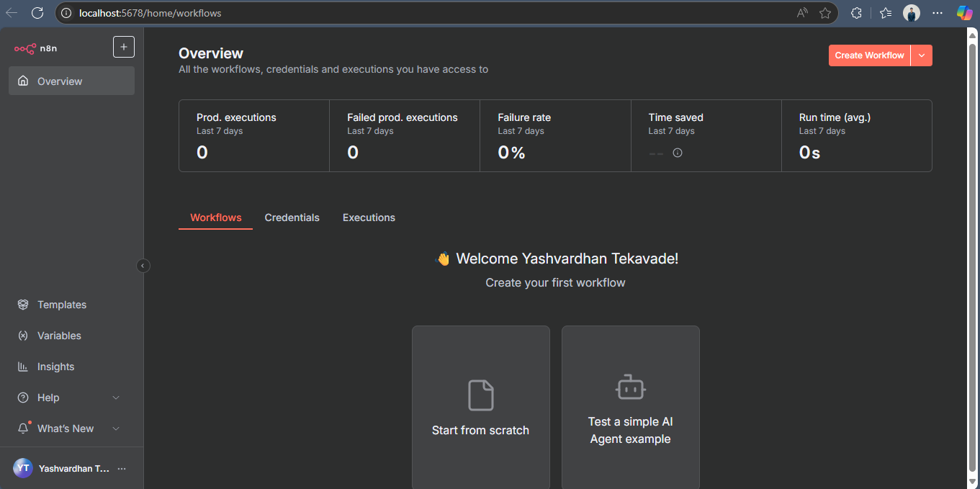This screenshot has height=489, width=980.
Task: Click the Create Workflow button
Action: pyautogui.click(x=870, y=55)
